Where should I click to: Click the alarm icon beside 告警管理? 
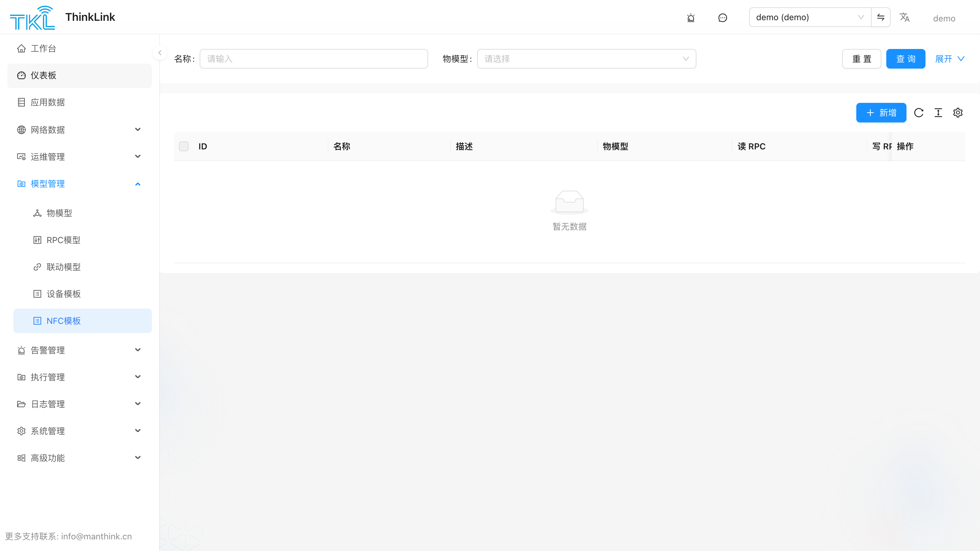[x=21, y=350]
